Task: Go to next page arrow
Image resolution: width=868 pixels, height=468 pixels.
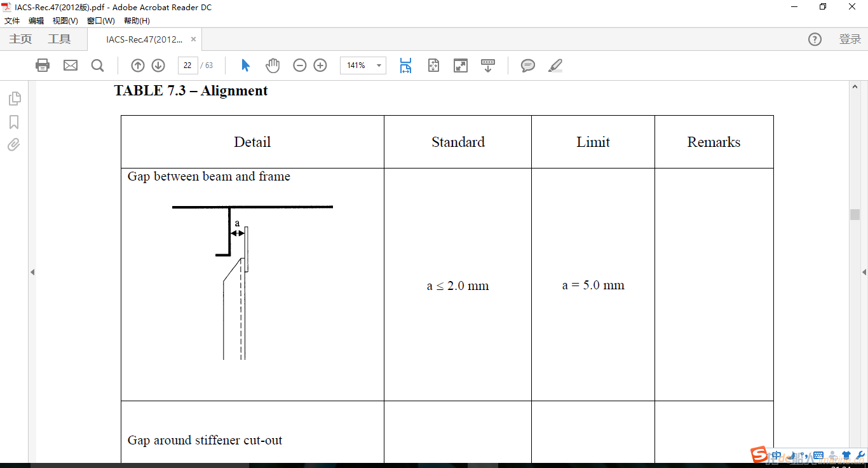Action: tap(158, 65)
